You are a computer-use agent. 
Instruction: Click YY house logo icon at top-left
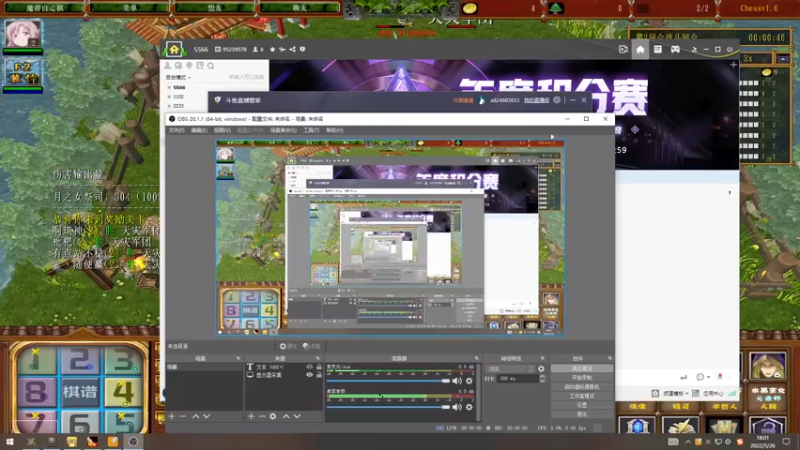coord(174,49)
